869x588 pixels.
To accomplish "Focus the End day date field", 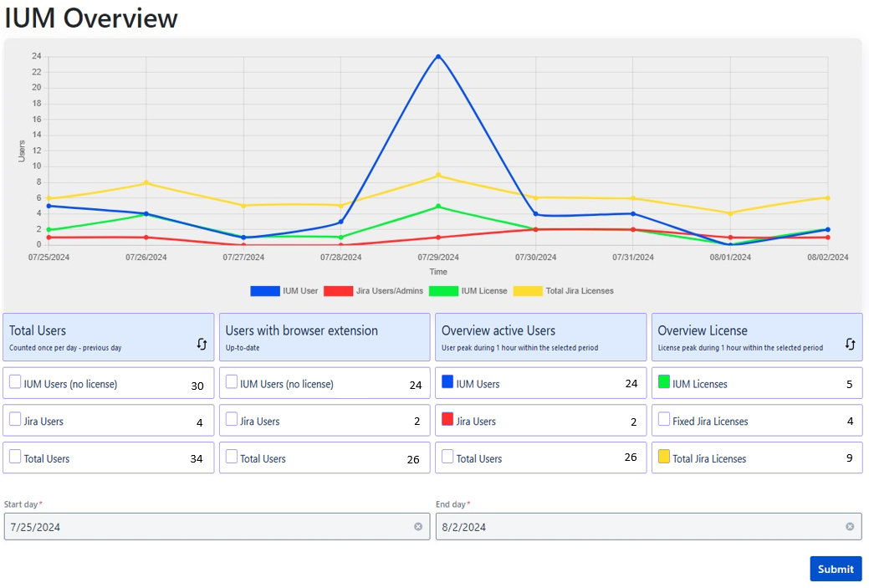I will point(636,527).
